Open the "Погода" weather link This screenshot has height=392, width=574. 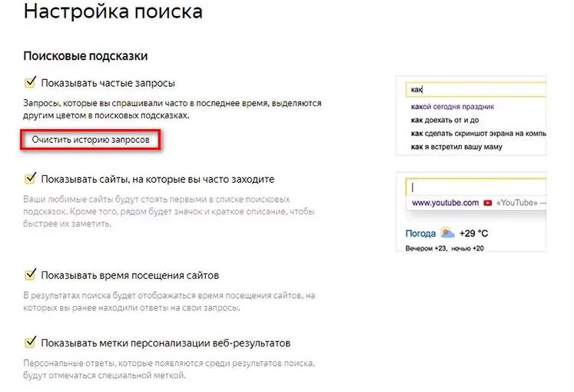point(420,233)
